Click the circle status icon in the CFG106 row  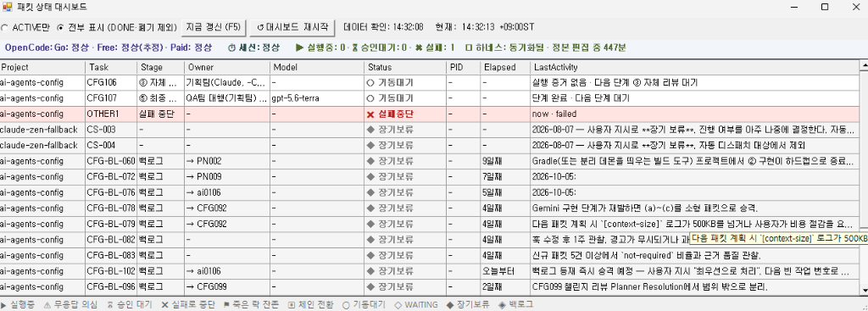coord(370,83)
